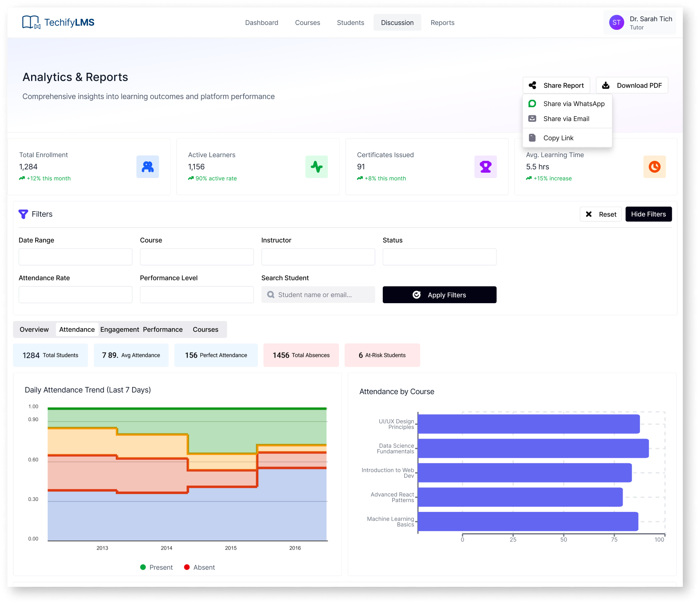Click the Avg. Learning Time clock icon
This screenshot has height=604, width=700.
tap(654, 167)
